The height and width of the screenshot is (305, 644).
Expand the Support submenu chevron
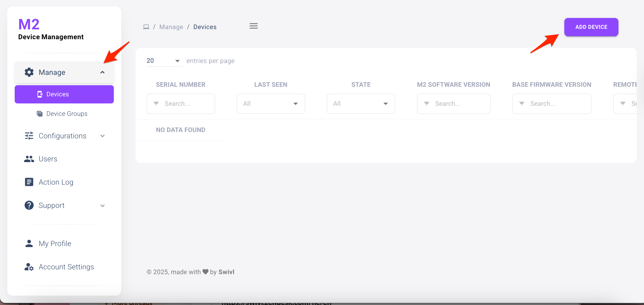[102, 206]
